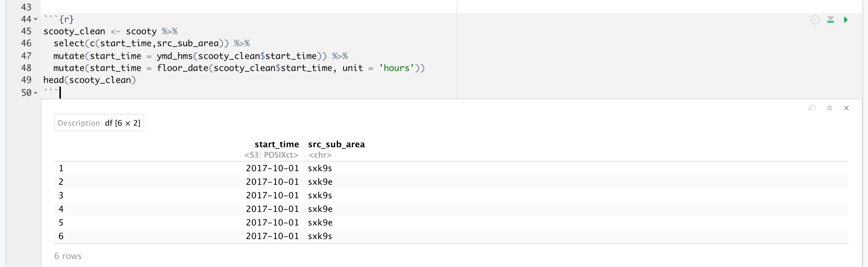Collapse the chunk output with double chevron
Image resolution: width=868 pixels, height=267 pixels.
(x=830, y=108)
